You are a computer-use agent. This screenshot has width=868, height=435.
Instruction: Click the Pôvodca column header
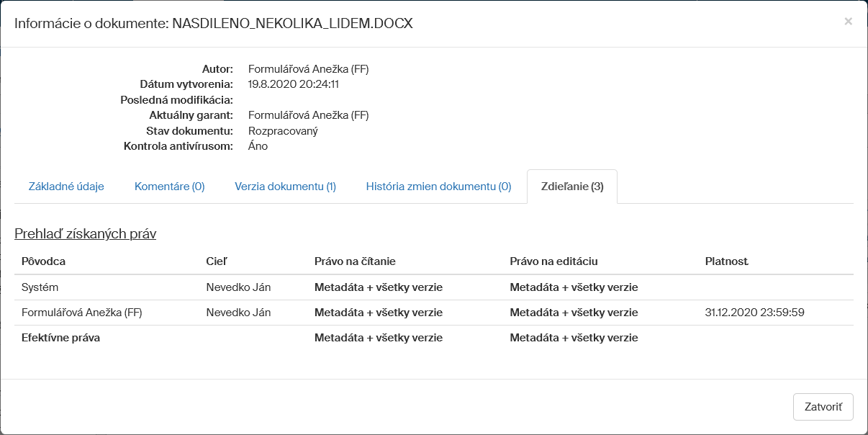(x=43, y=261)
